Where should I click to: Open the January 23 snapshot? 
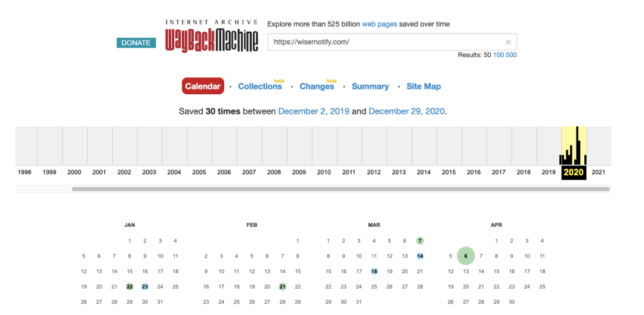(144, 287)
